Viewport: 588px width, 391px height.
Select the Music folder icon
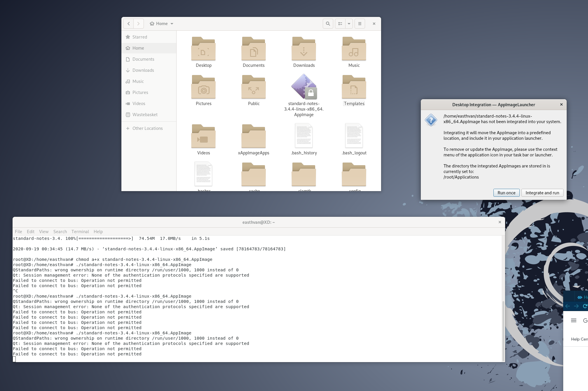[x=354, y=49]
